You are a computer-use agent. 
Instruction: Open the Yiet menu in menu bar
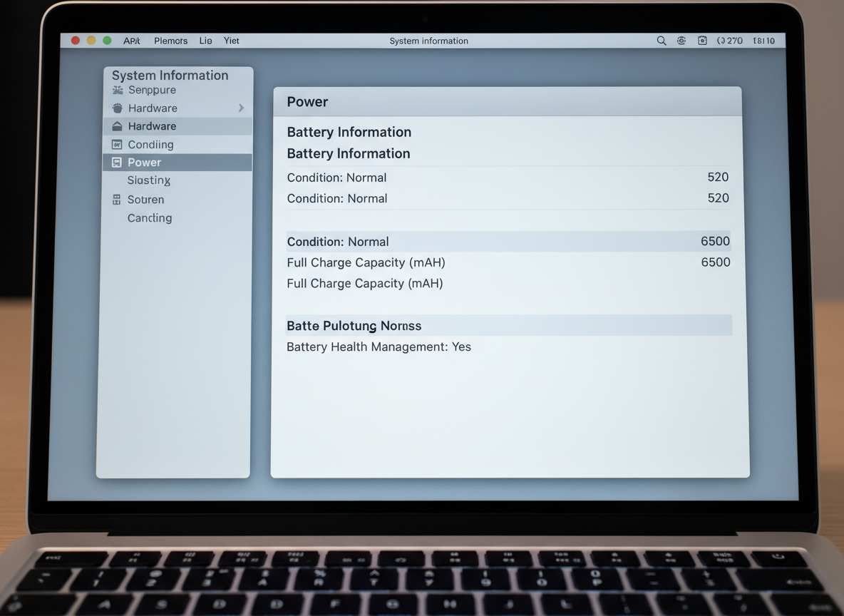[232, 41]
